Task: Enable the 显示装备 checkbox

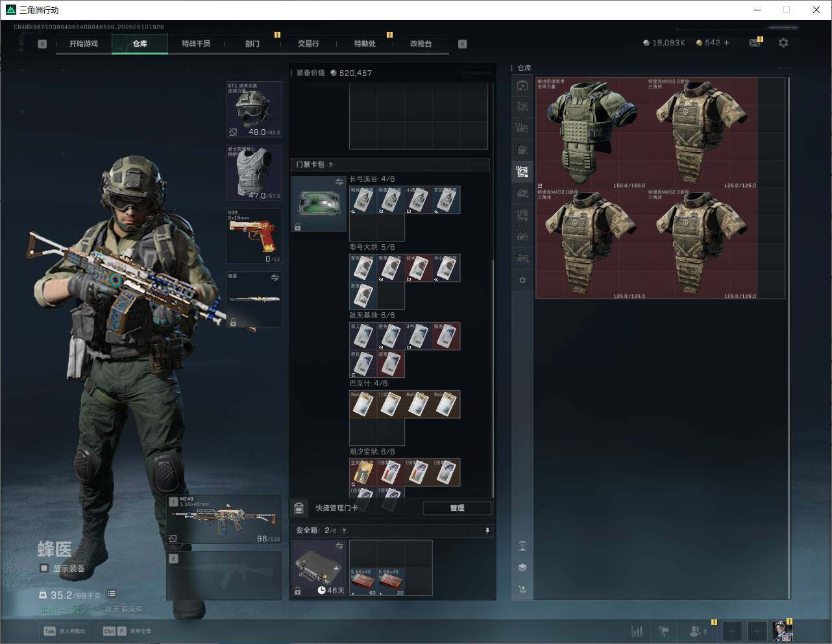Action: [x=44, y=568]
